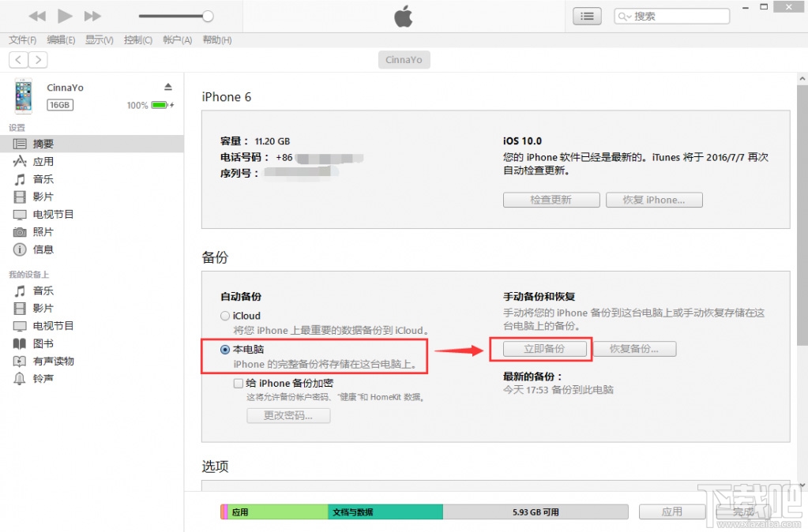Select 有声读物 in the sidebar

coord(92,361)
